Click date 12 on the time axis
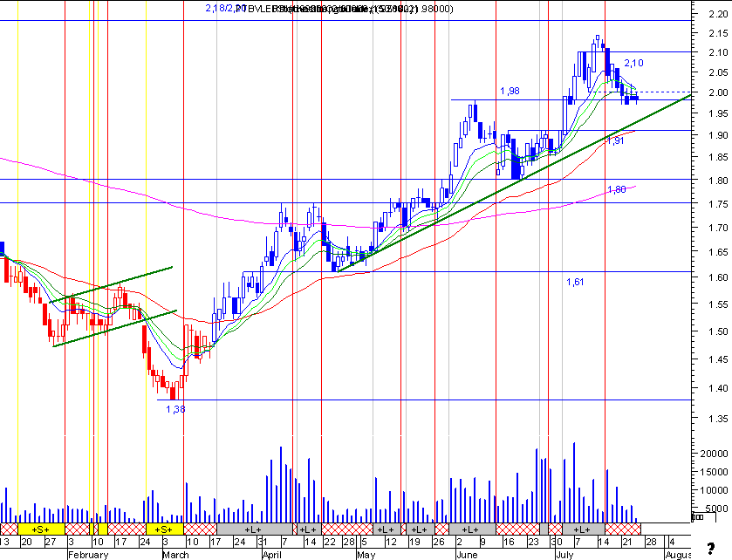The height and width of the screenshot is (560, 732). point(391,542)
